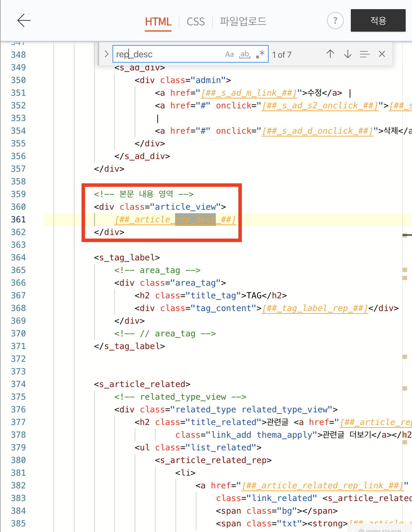Screen dimensions: 412x532
Task: Expand the replace field chevron
Action: tap(106, 54)
